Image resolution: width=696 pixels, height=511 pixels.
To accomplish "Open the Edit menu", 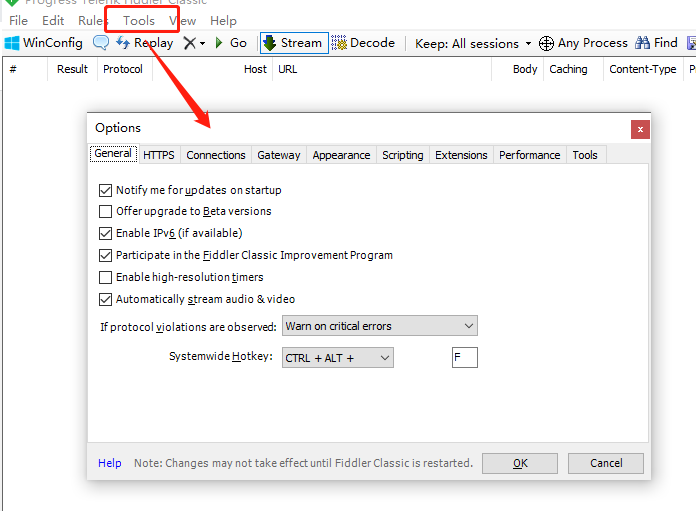I will click(53, 21).
